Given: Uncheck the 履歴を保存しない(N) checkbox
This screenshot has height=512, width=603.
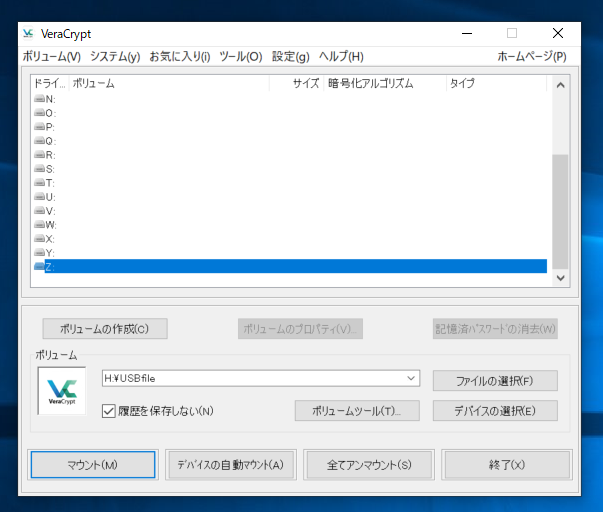Looking at the screenshot, I should tap(110, 410).
